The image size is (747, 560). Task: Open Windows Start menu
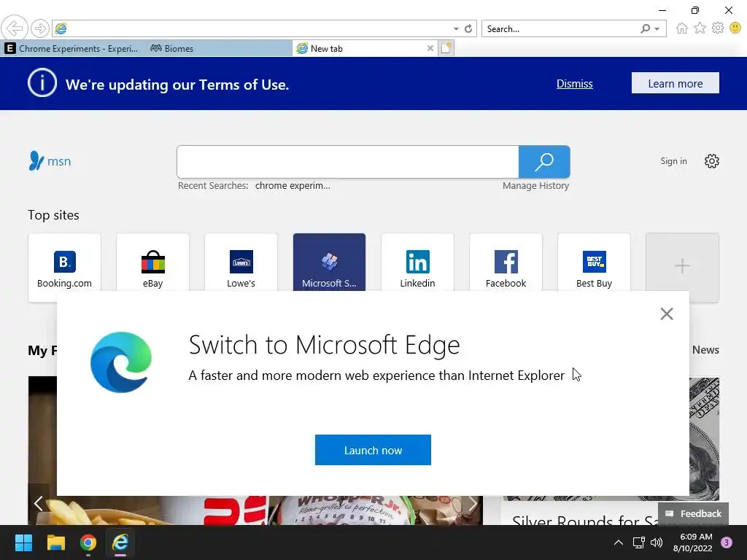[x=23, y=542]
